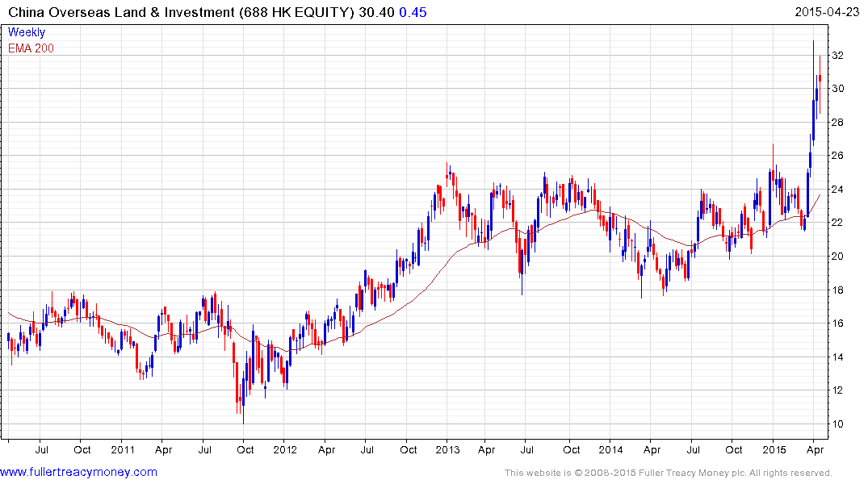Click the Weekly timeframe label

tap(27, 32)
